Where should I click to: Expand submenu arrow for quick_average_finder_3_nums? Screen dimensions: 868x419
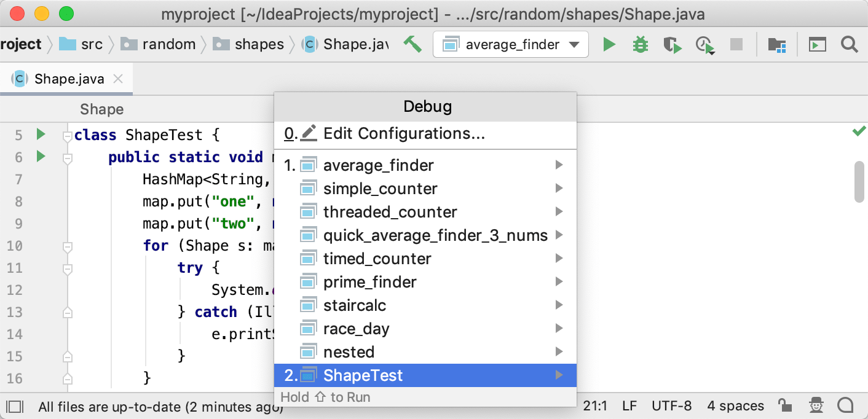click(x=559, y=235)
